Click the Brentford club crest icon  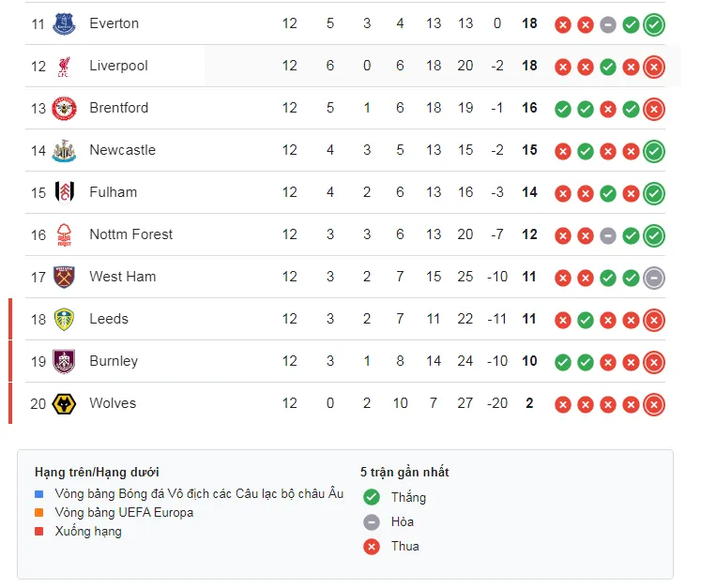(x=64, y=108)
